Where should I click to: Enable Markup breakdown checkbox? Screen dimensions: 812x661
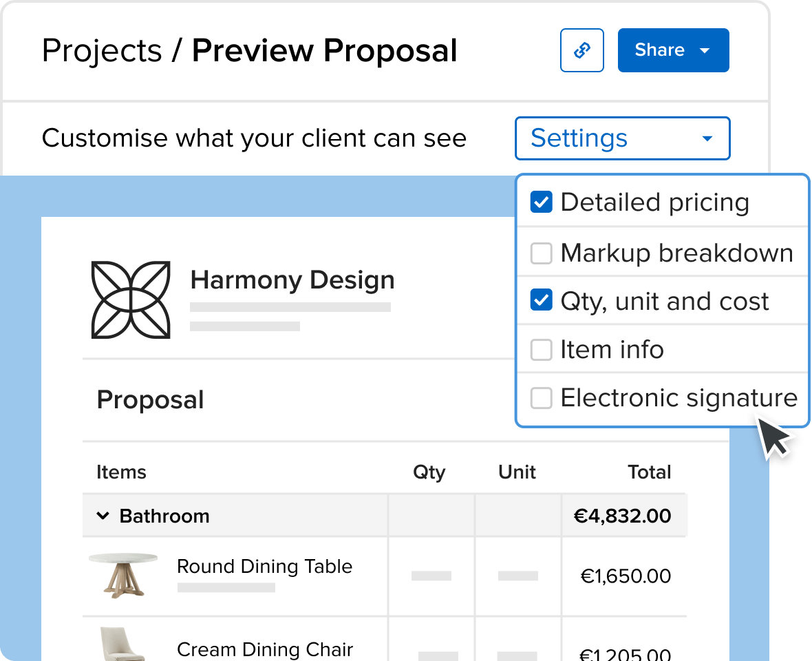click(x=541, y=253)
